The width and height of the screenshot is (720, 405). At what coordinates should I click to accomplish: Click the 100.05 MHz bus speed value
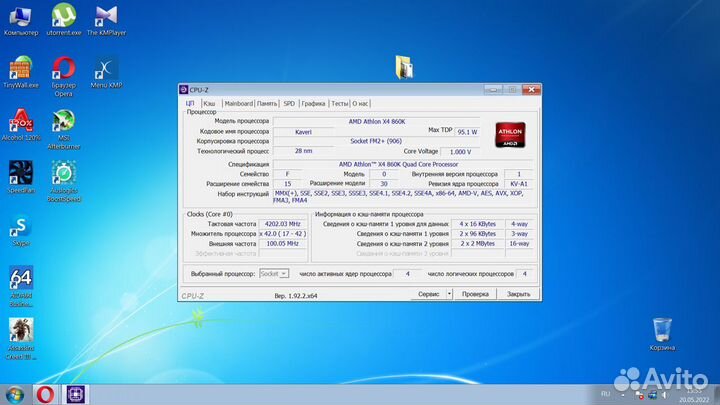coord(283,244)
